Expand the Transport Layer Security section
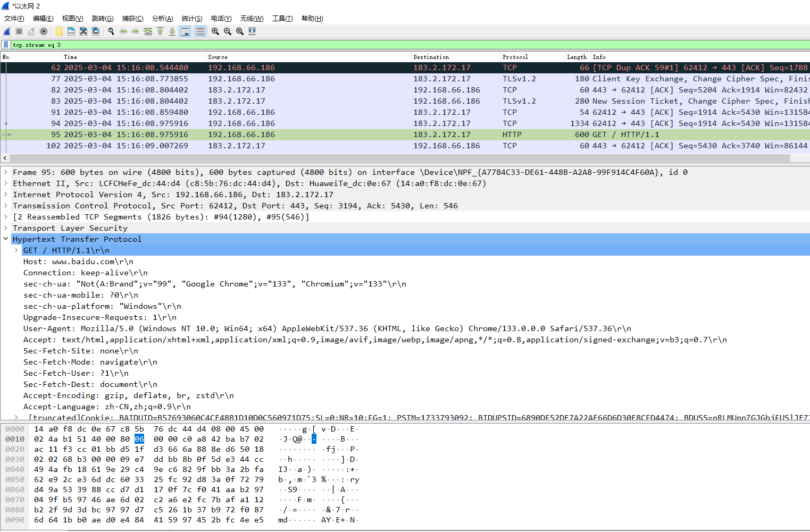The width and height of the screenshot is (810, 532). (6, 228)
